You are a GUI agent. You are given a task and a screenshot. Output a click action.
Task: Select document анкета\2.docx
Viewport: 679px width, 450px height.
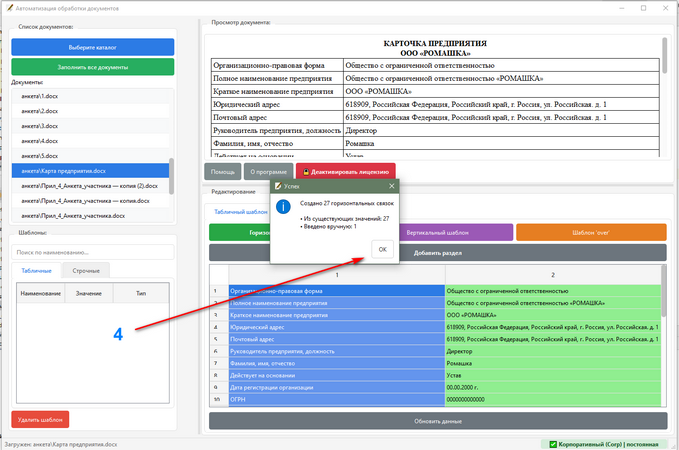(x=91, y=111)
